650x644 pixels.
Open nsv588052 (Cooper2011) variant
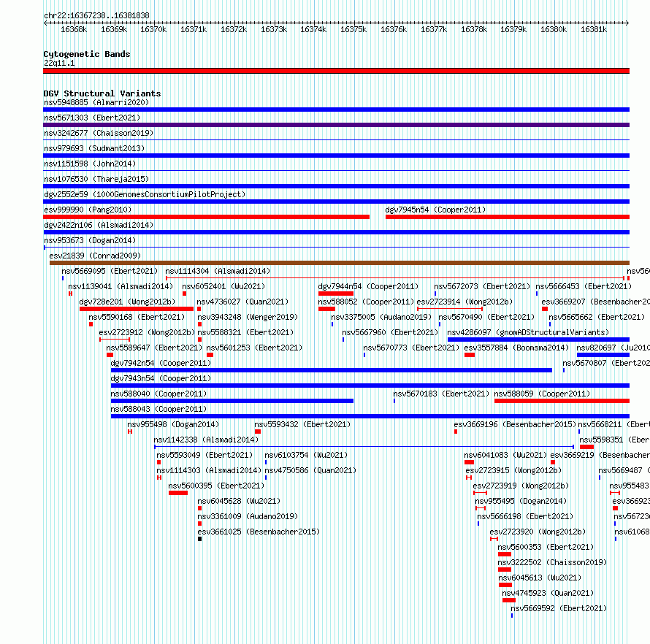tap(366, 302)
